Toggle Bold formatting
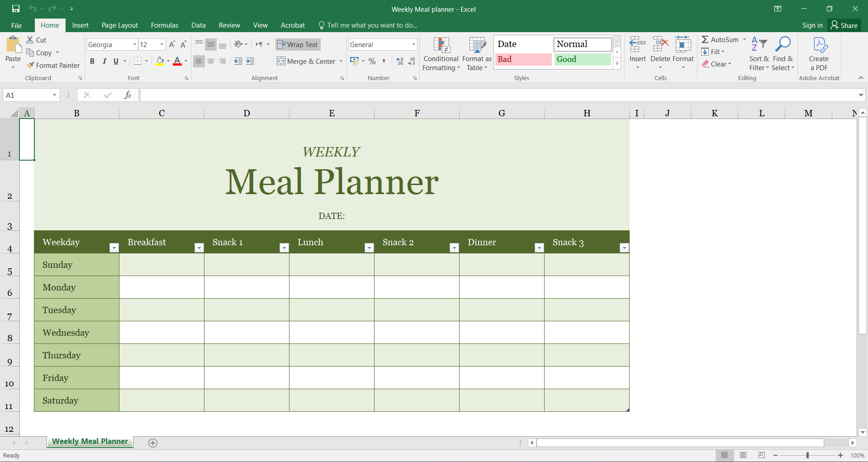 point(92,61)
